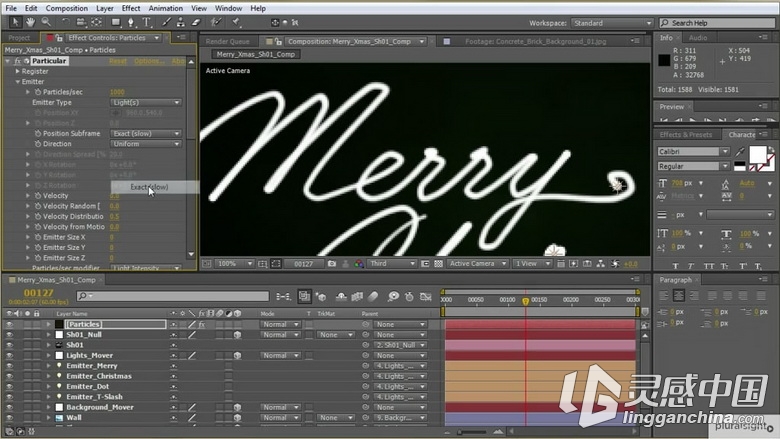Hide the Wall layer
This screenshot has width=780, height=439.
tap(9, 418)
